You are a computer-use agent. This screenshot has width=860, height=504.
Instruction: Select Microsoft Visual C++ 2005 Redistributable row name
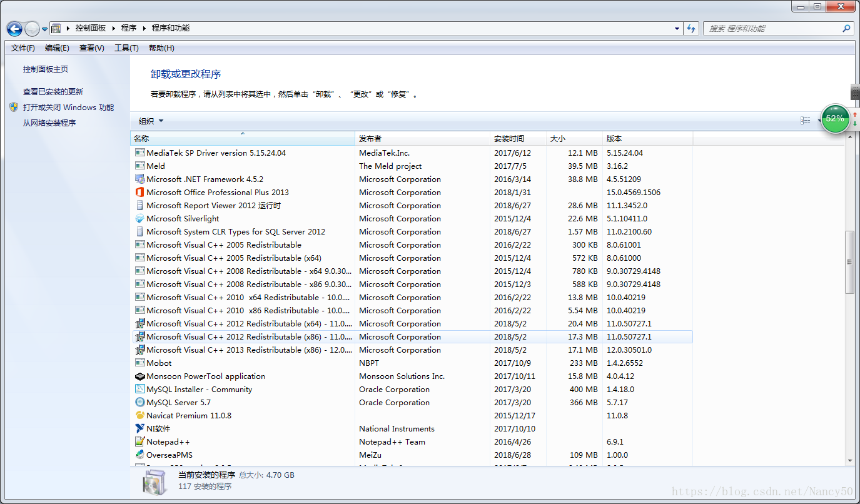tap(224, 244)
